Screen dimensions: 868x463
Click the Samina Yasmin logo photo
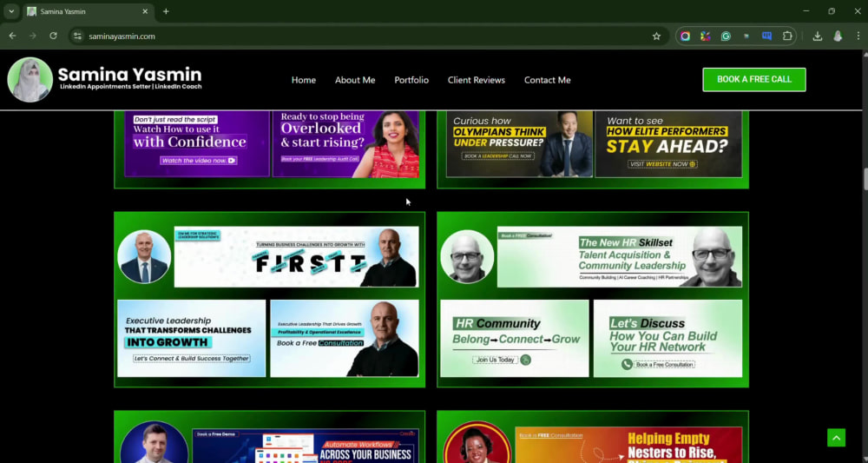pos(30,80)
